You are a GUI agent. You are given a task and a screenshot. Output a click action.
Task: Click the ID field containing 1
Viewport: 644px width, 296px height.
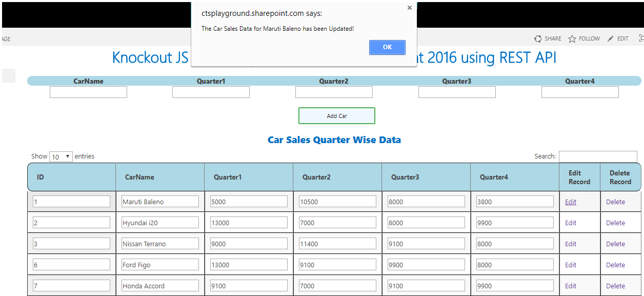(x=71, y=202)
